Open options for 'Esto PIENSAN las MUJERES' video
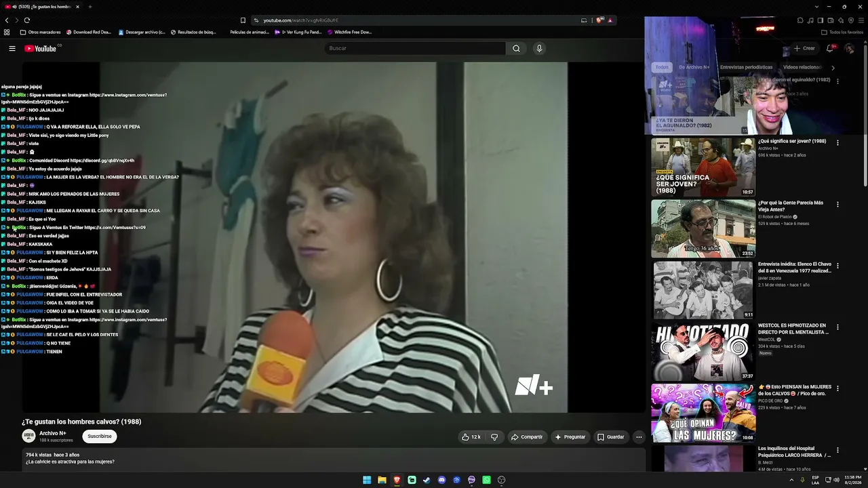This screenshot has height=488, width=868. 837,388
